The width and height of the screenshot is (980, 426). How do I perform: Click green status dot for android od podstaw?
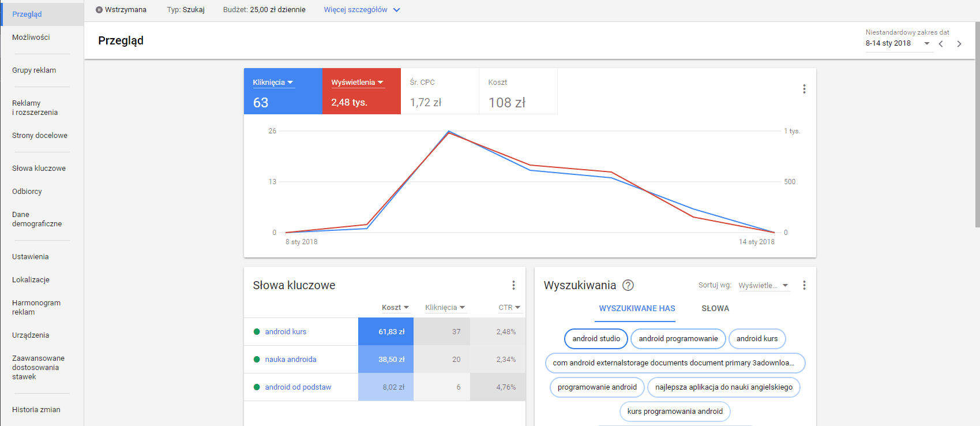[x=257, y=387]
